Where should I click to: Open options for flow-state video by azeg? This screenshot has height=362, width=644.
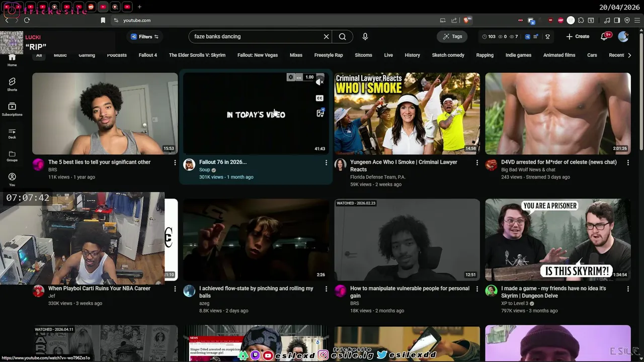tap(326, 289)
